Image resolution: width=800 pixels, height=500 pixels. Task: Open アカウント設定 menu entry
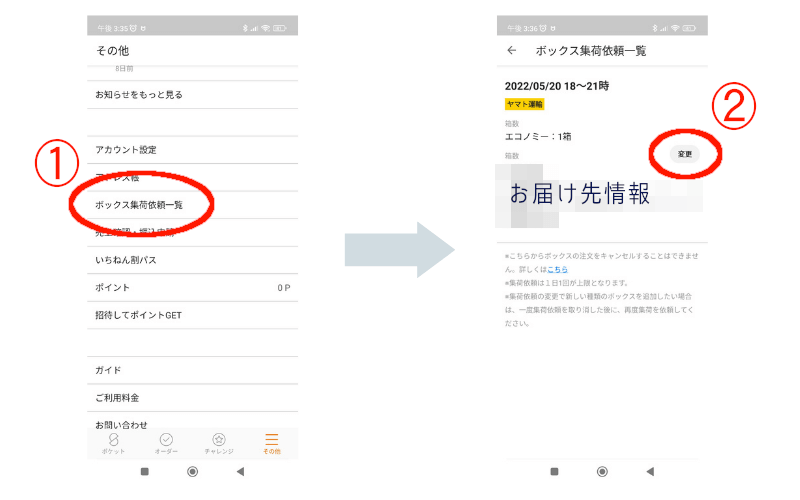point(126,150)
